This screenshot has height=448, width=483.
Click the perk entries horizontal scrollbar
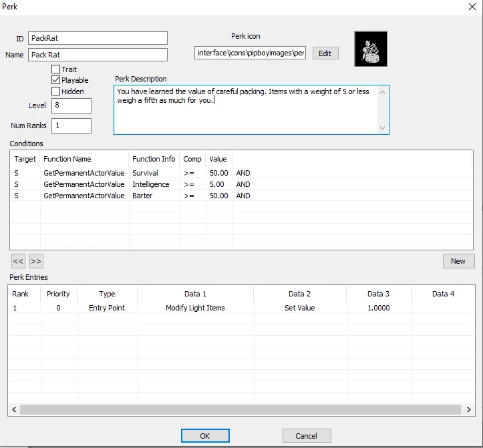click(240, 409)
